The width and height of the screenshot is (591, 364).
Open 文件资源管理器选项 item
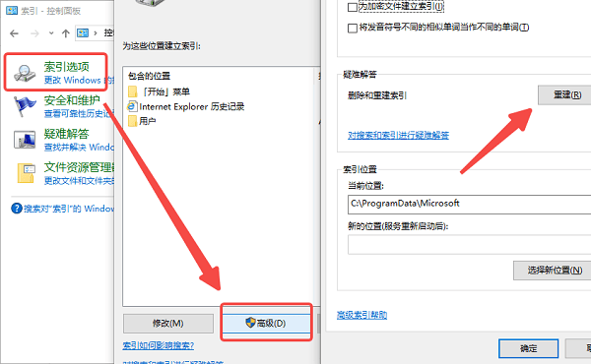point(79,167)
